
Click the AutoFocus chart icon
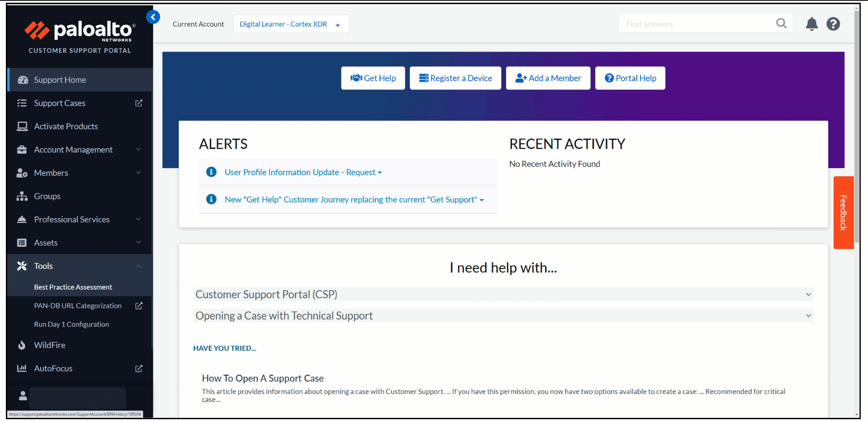tap(22, 368)
